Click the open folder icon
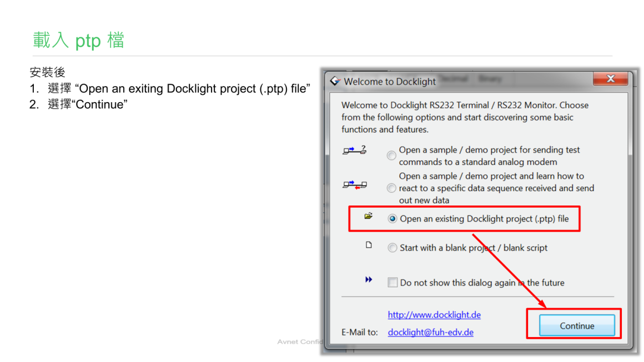 (368, 216)
